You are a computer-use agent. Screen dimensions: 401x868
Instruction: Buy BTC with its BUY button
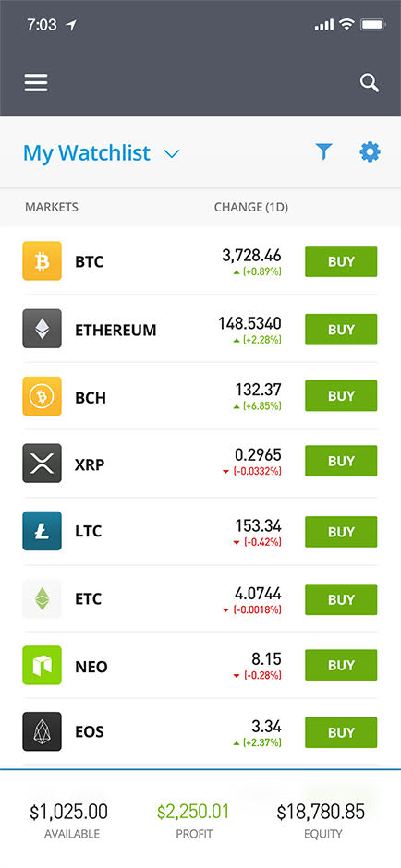[x=341, y=261]
